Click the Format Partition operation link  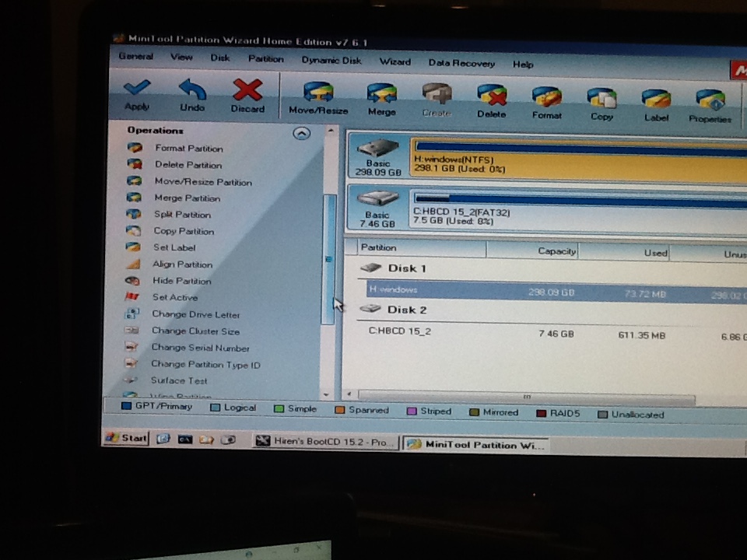click(189, 149)
